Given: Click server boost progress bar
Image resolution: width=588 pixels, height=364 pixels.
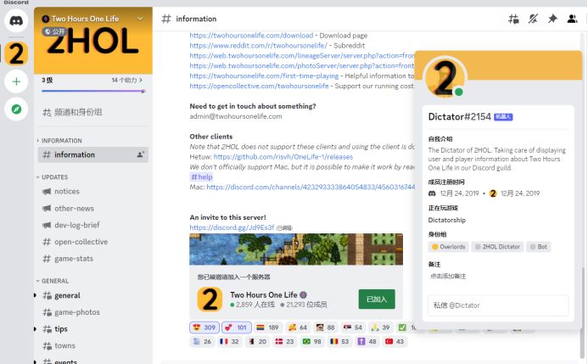Looking at the screenshot, I should [x=93, y=91].
